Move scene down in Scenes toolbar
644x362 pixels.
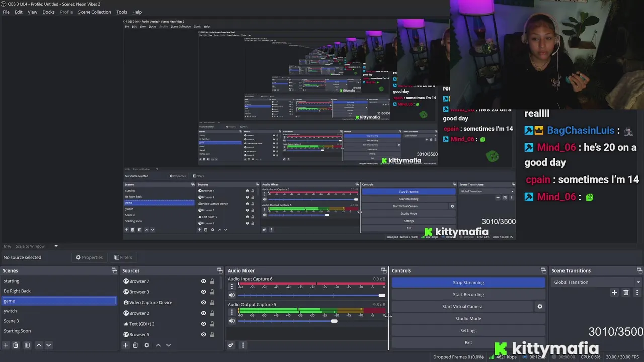click(48, 345)
